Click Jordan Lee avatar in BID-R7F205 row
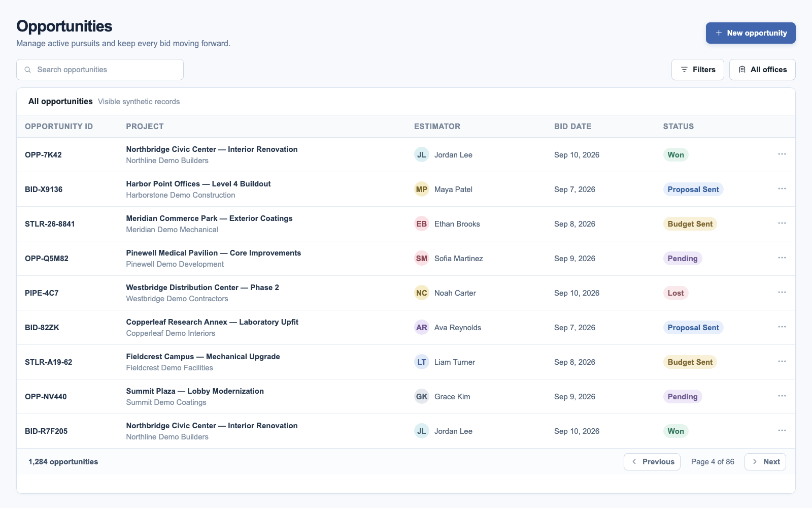Screen dimensions: 812x508 [x=422, y=431]
